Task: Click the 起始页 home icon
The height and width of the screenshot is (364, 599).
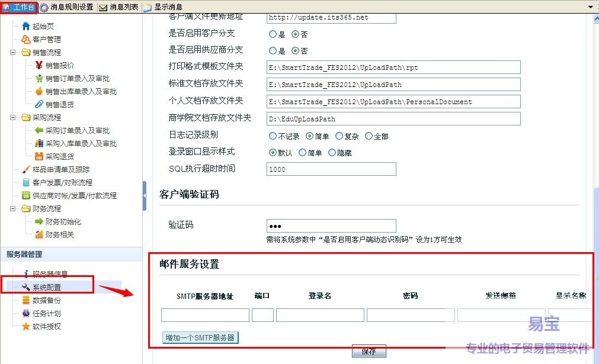Action: tap(25, 26)
